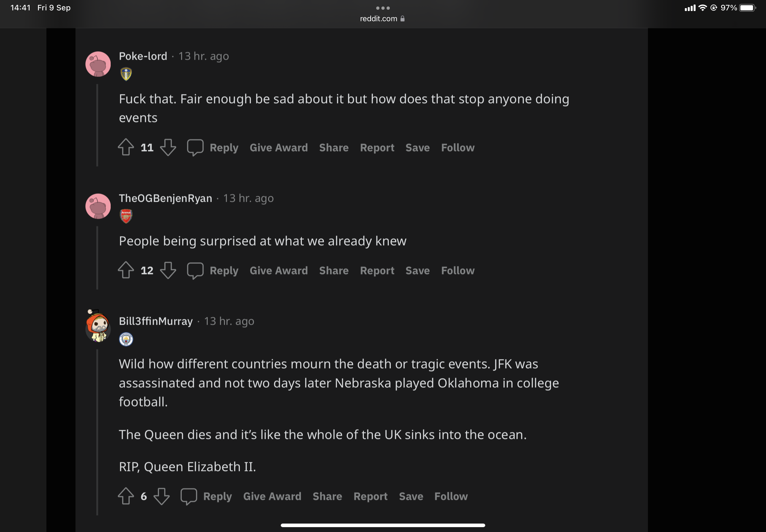This screenshot has width=766, height=532.
Task: Downvote TheOGBenjenRyan's comment
Action: click(168, 270)
